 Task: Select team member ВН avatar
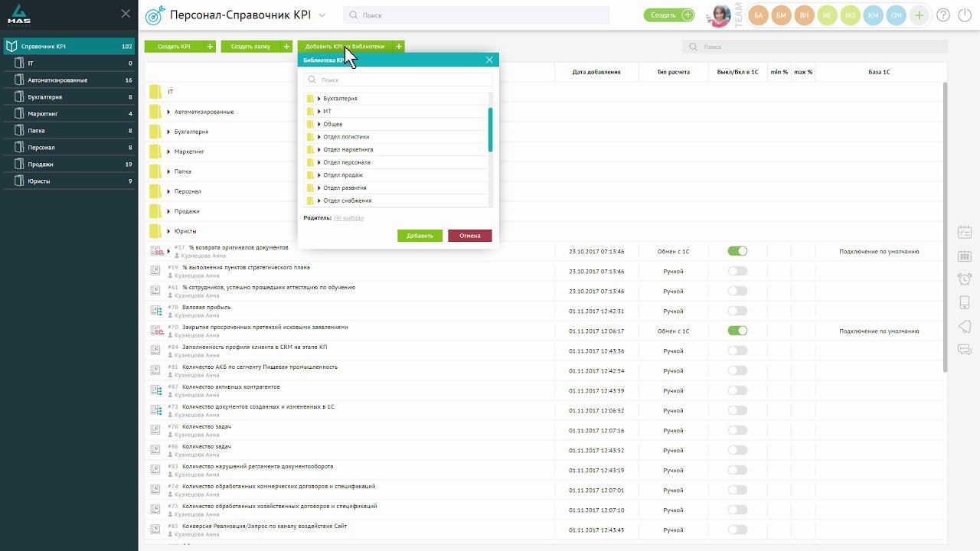(804, 15)
